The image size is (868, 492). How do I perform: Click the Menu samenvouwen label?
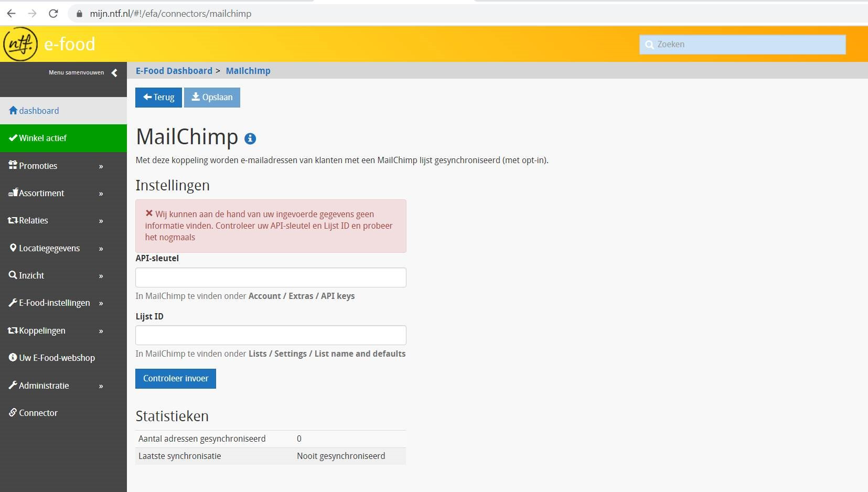pyautogui.click(x=77, y=72)
